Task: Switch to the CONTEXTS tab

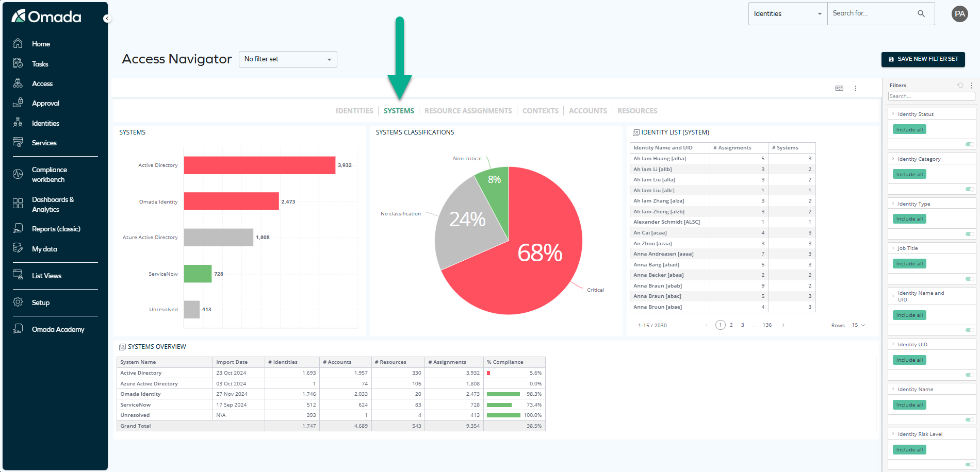Action: click(541, 111)
